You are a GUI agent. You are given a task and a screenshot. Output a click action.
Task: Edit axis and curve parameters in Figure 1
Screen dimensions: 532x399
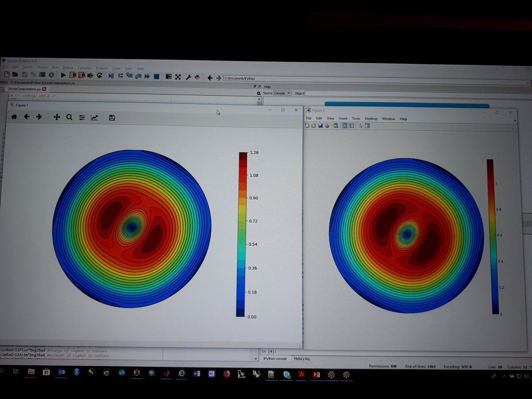(x=94, y=117)
